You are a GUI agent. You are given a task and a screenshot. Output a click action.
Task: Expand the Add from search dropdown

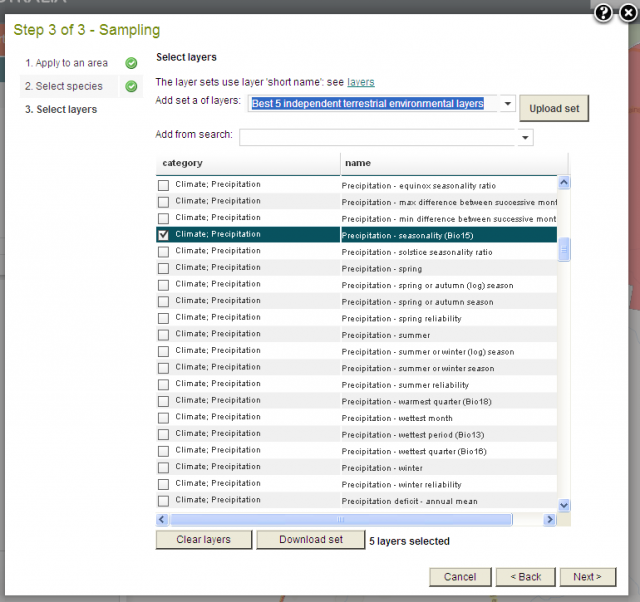[x=526, y=137]
